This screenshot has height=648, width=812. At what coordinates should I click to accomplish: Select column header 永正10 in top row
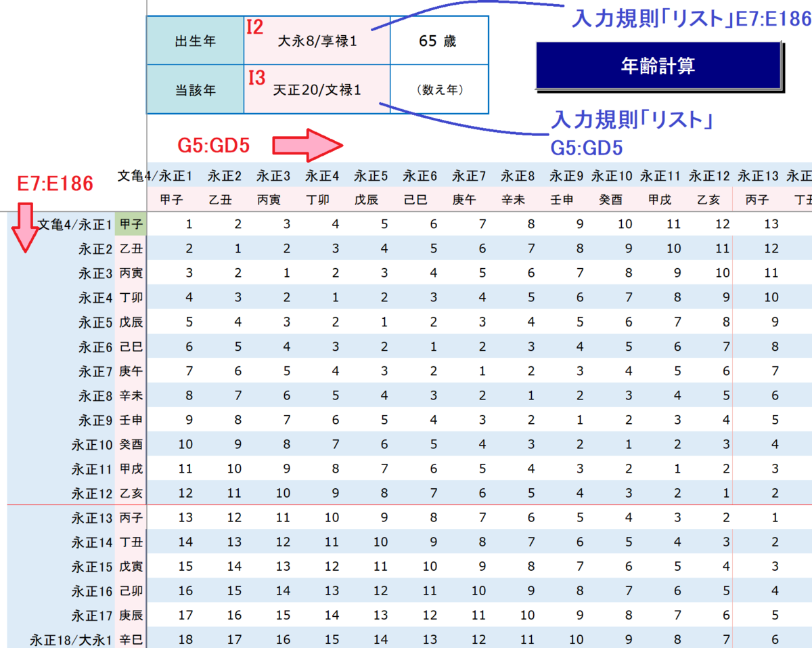tap(612, 176)
